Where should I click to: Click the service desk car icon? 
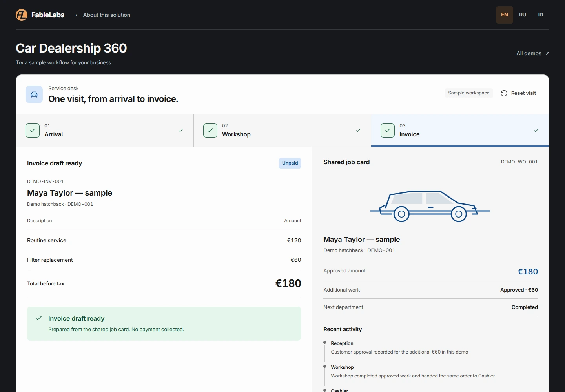(x=34, y=94)
